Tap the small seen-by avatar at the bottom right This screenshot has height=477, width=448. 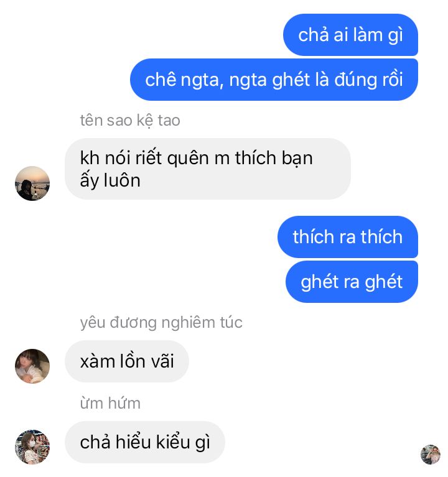tap(431, 455)
